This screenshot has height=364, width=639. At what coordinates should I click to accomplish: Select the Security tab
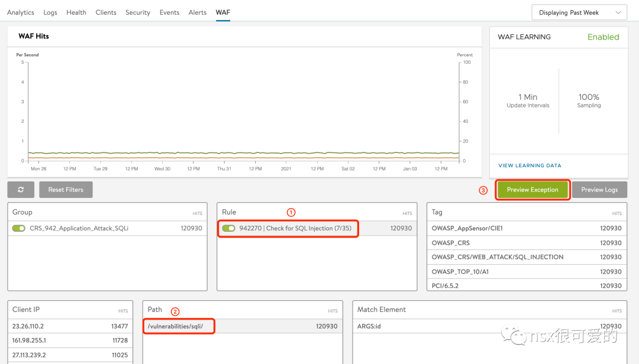click(138, 12)
